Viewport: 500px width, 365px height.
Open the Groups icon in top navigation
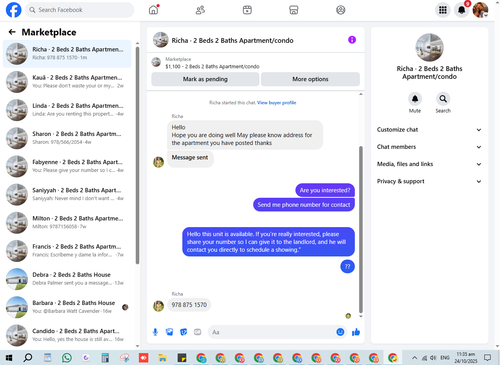point(340,10)
